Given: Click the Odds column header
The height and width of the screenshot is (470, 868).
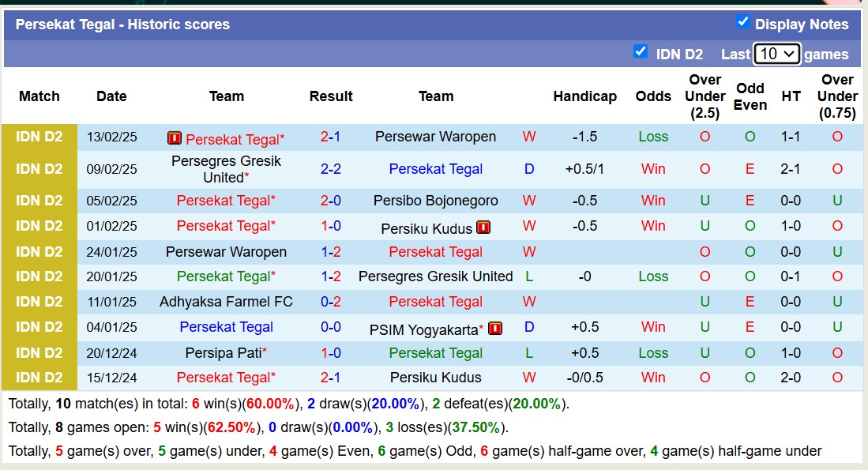Looking at the screenshot, I should (653, 96).
